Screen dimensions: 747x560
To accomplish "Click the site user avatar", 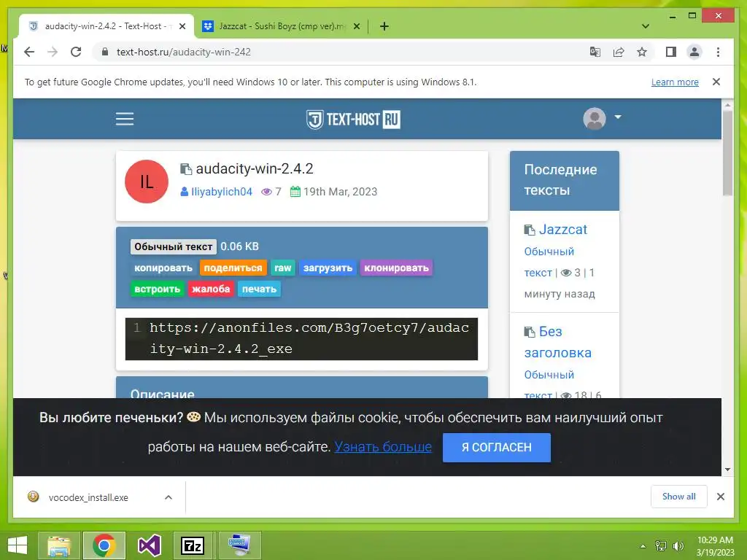I will click(x=595, y=119).
